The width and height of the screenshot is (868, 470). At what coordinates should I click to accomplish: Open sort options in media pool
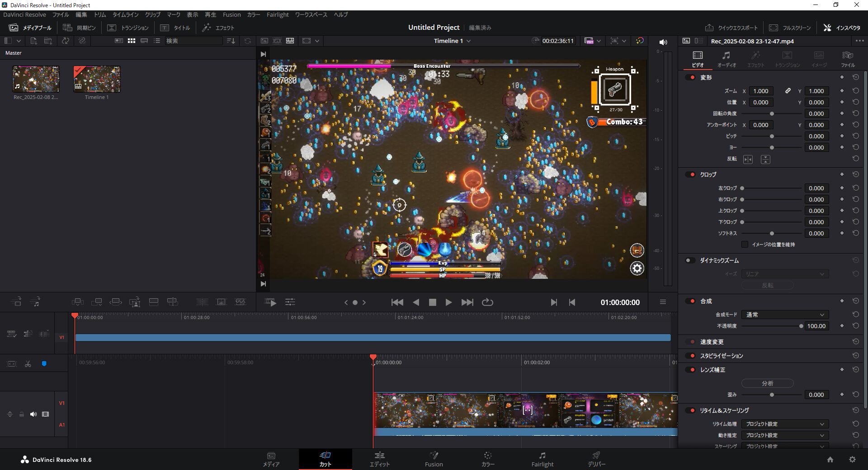pyautogui.click(x=231, y=41)
